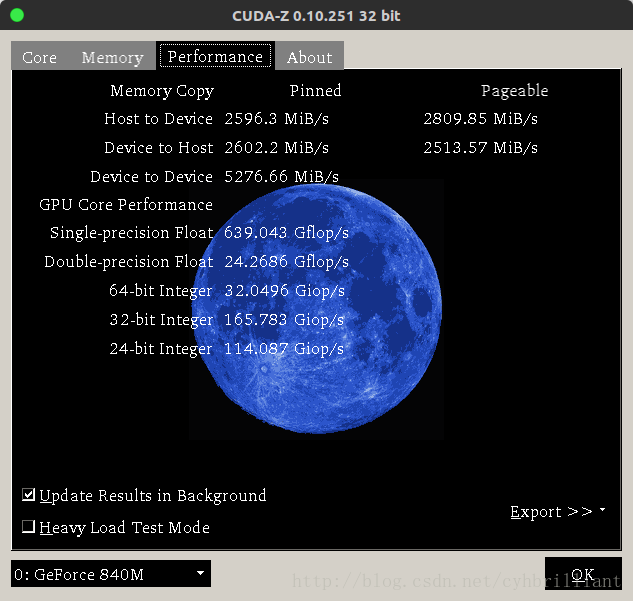
Task: Click the Device to Device label
Action: pyautogui.click(x=151, y=177)
